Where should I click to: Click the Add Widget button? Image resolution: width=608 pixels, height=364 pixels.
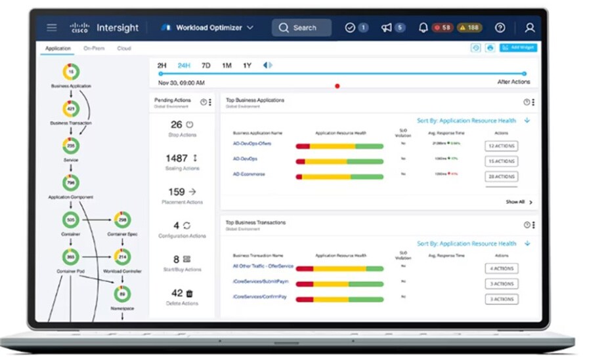click(518, 48)
